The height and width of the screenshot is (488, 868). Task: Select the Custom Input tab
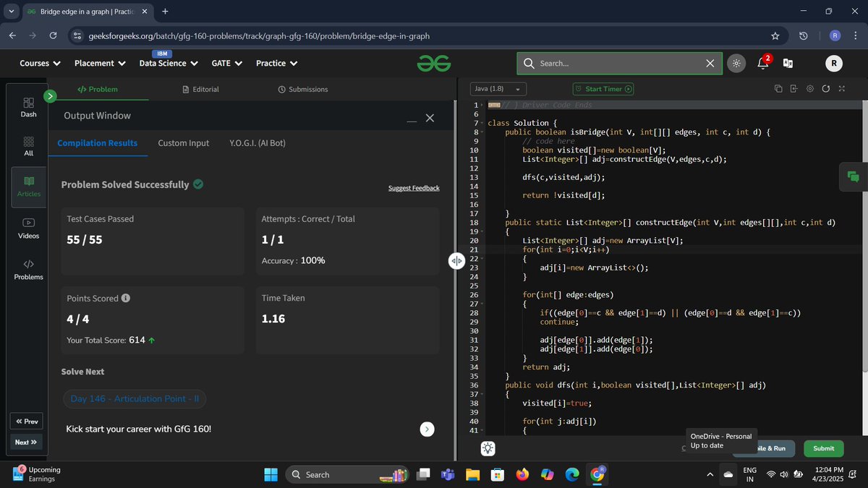(x=184, y=143)
